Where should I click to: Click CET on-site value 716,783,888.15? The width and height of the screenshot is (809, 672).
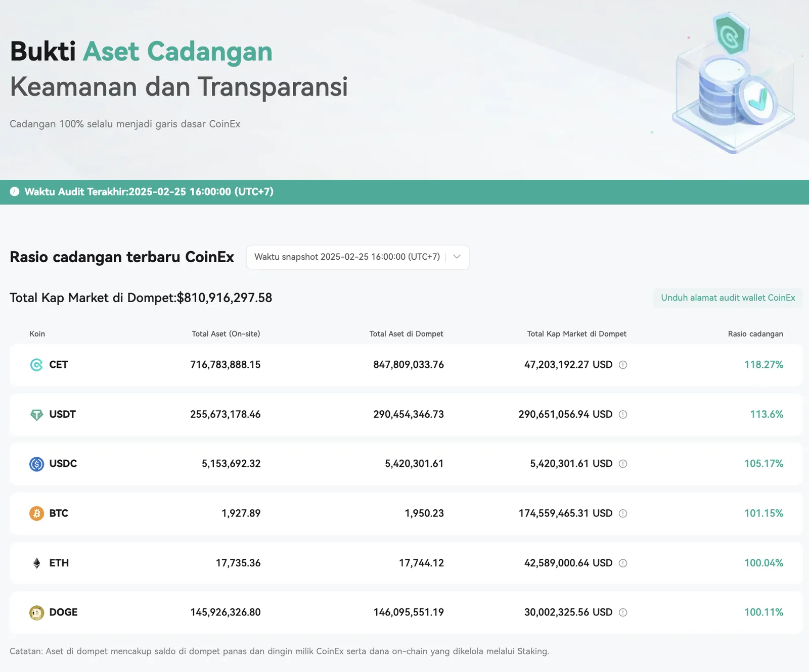coord(226,365)
